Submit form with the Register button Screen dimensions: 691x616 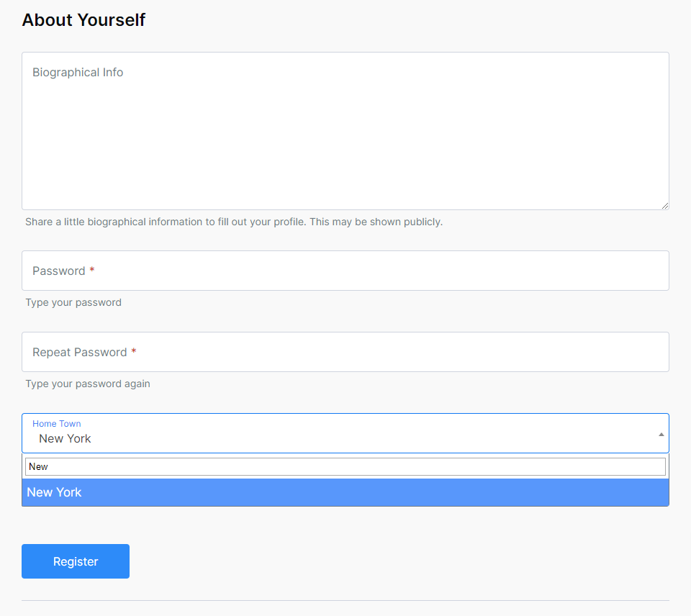pyautogui.click(x=76, y=561)
